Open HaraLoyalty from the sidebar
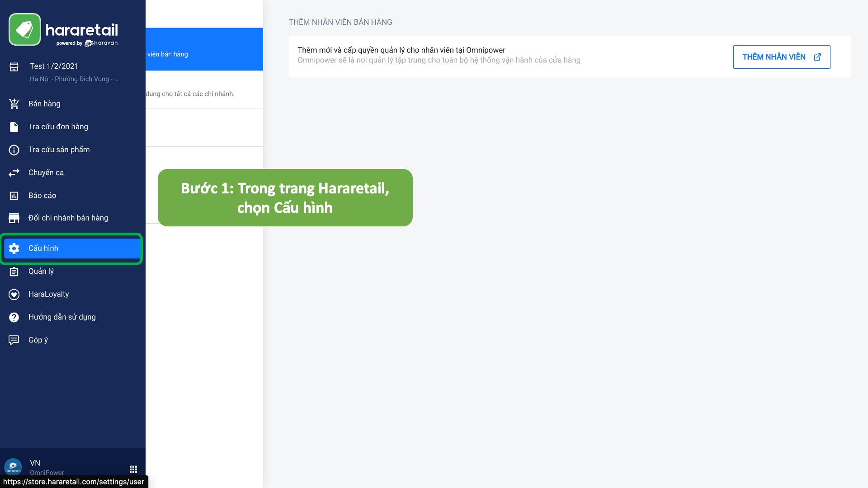Screen dimensions: 868x488 (x=73, y=294)
